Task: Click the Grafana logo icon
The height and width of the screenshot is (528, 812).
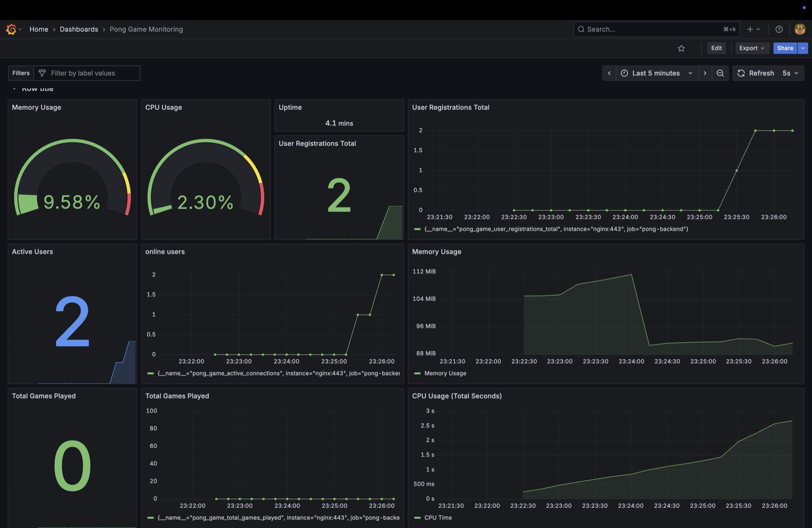Action: pos(11,29)
